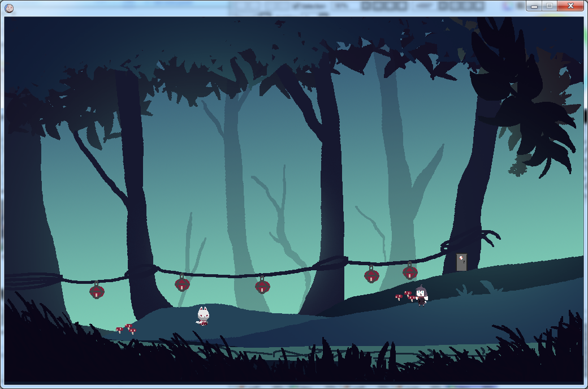This screenshot has height=389, width=588.
Task: Close the game window
Action: tap(570, 6)
